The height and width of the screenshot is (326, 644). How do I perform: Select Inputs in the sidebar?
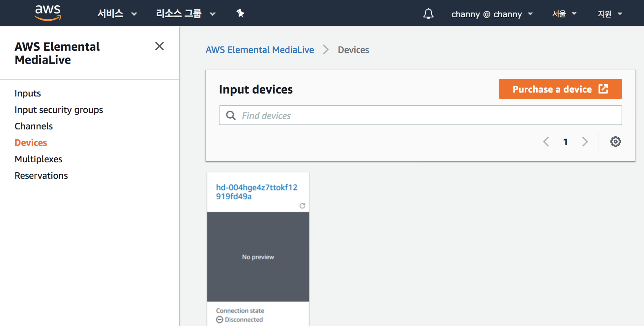point(28,94)
